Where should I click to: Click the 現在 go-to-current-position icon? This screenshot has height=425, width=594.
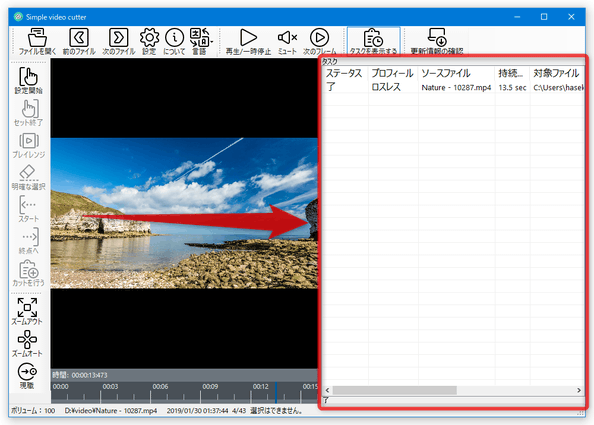pyautogui.click(x=27, y=376)
